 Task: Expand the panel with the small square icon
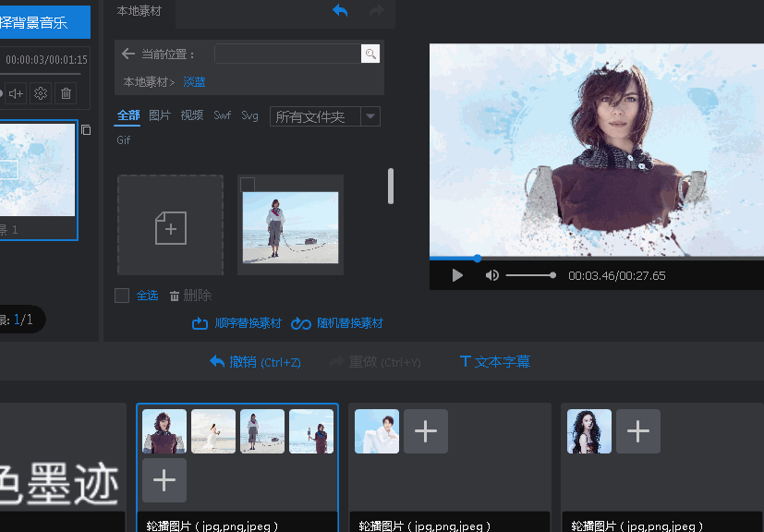point(85,130)
